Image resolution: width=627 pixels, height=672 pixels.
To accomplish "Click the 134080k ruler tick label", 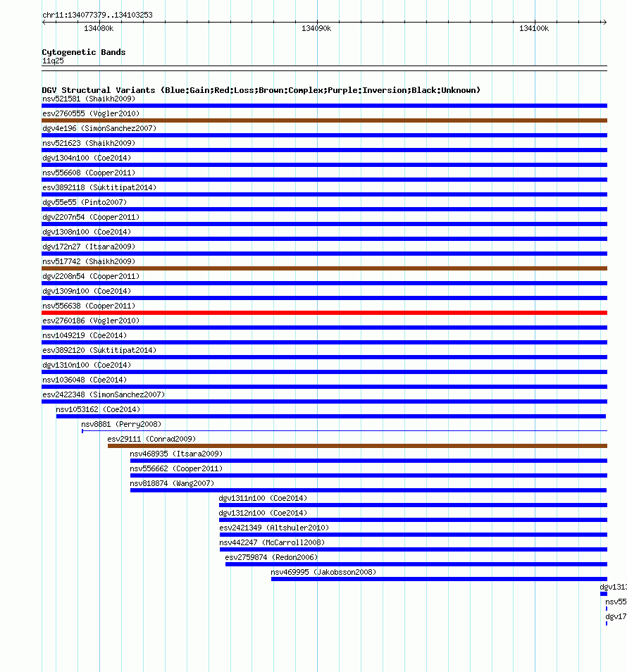I will click(x=99, y=28).
